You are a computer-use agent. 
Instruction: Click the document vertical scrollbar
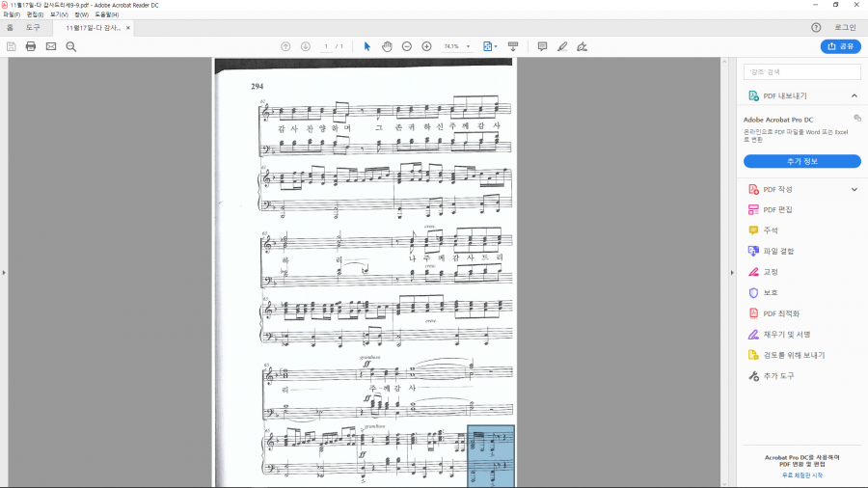coord(724,272)
